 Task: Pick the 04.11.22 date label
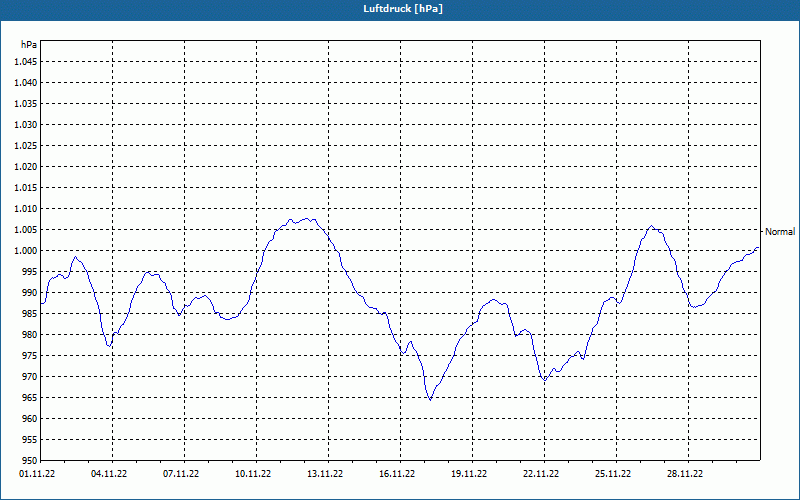click(109, 474)
